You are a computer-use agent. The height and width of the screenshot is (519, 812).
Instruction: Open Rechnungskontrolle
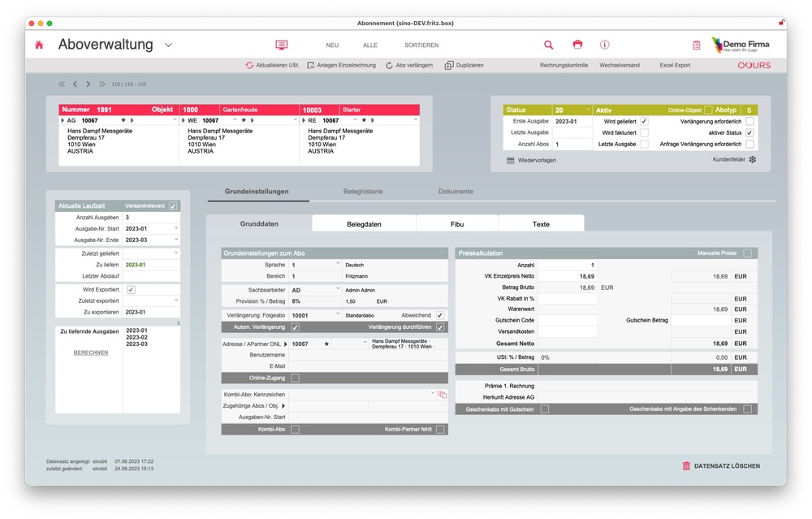click(564, 65)
